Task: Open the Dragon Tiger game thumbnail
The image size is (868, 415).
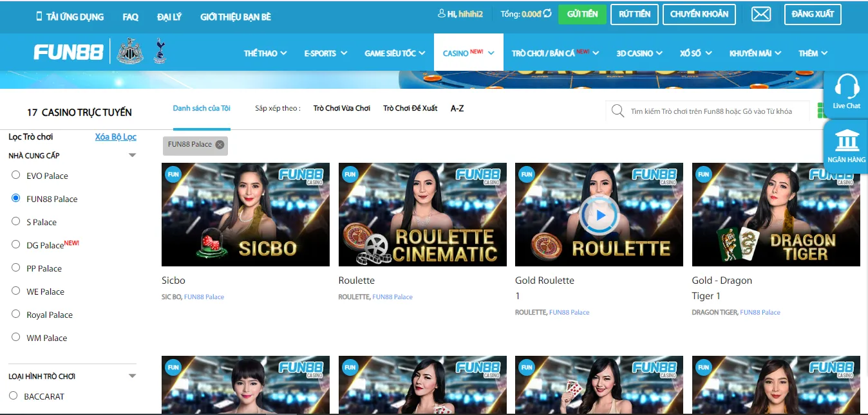Action: [x=776, y=214]
